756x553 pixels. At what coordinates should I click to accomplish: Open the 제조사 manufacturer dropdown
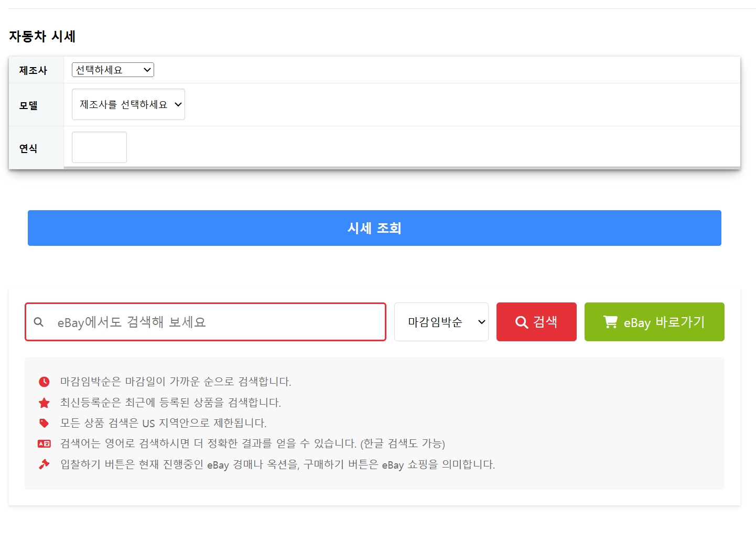click(x=113, y=70)
